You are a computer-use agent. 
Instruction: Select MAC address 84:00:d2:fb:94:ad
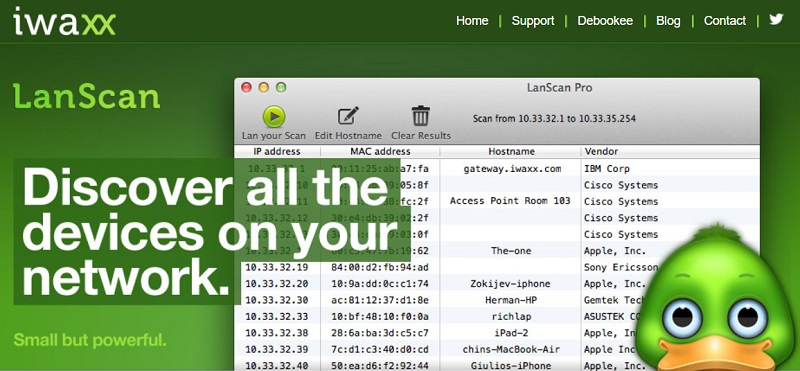coord(380,267)
